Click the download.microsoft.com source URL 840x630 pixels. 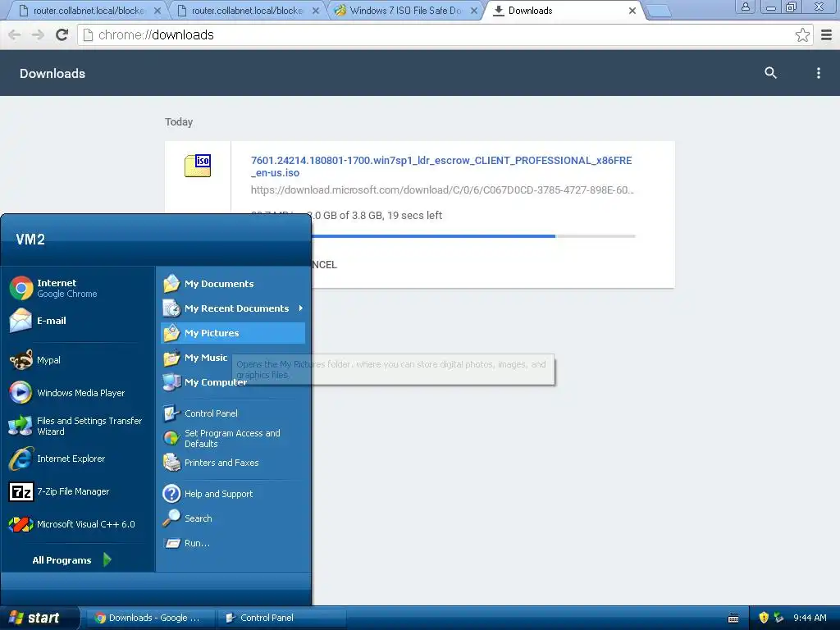[x=442, y=189]
